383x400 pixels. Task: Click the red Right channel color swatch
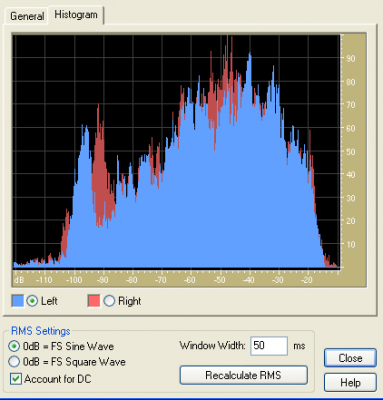[94, 301]
